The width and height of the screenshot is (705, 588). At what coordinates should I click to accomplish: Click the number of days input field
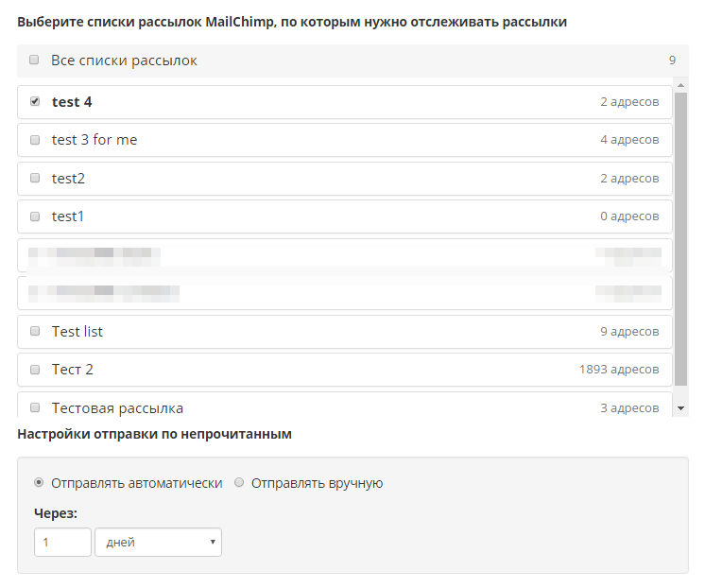[x=62, y=542]
